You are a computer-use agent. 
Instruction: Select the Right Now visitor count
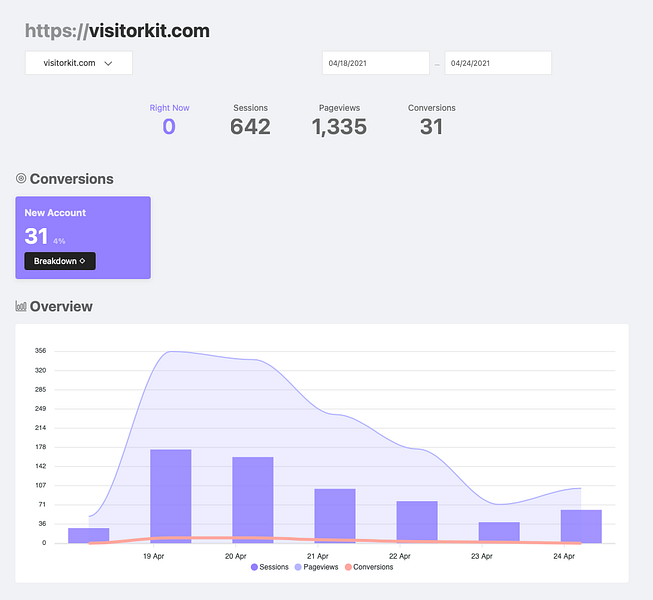[x=169, y=127]
